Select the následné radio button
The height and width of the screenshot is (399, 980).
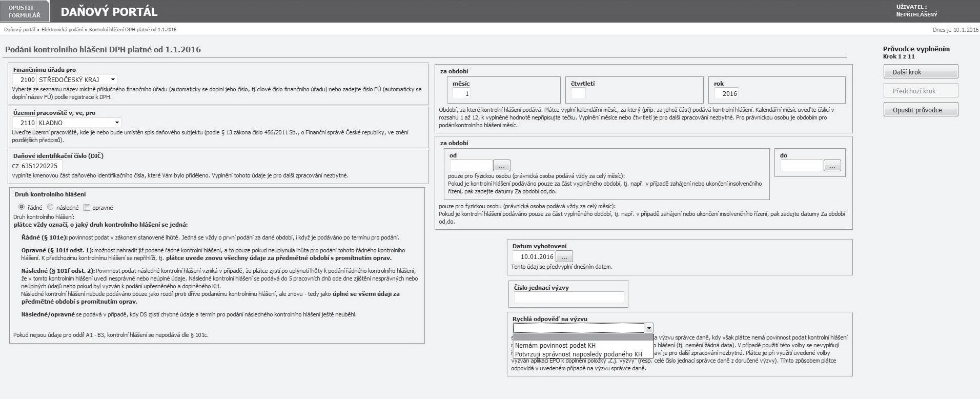pos(50,207)
